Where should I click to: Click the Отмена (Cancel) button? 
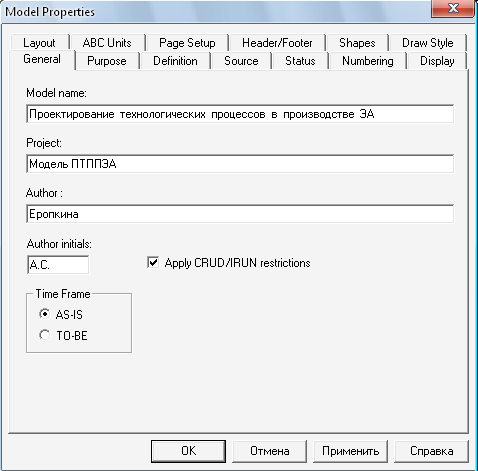pyautogui.click(x=269, y=451)
